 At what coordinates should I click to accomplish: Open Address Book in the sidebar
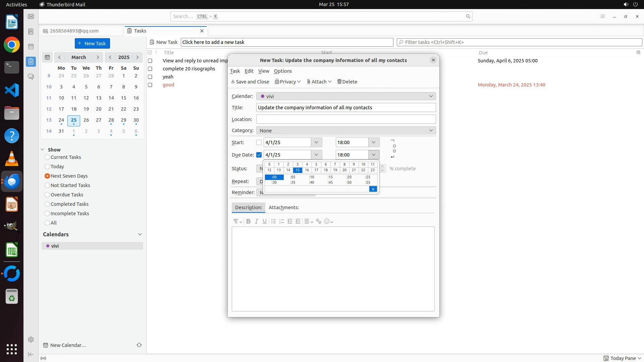31,32
